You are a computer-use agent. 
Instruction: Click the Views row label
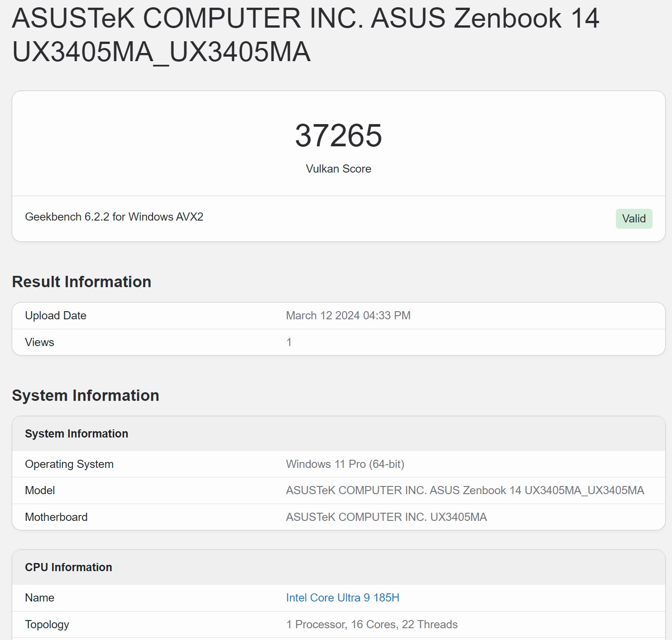pyautogui.click(x=39, y=342)
